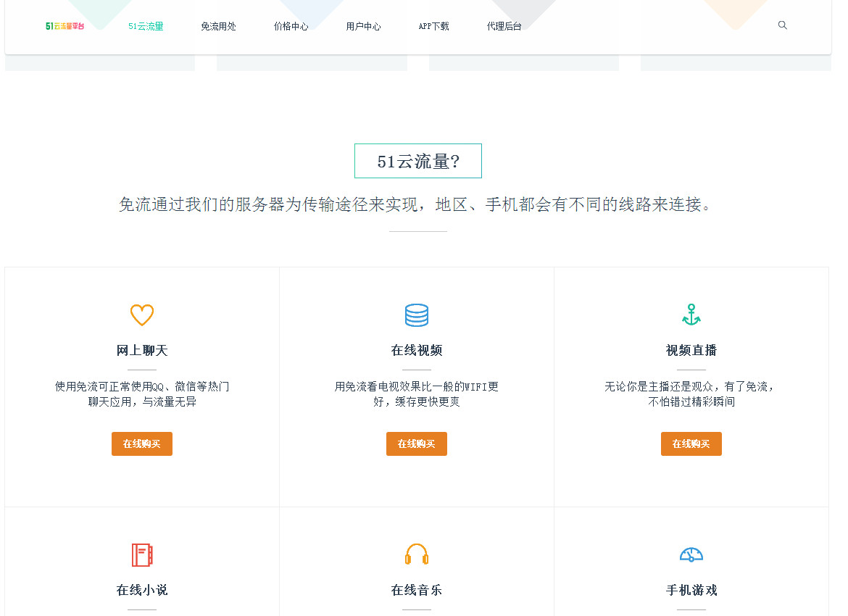Click the 51云流量? outlined heading box
The width and height of the screenshot is (848, 616).
click(x=418, y=161)
